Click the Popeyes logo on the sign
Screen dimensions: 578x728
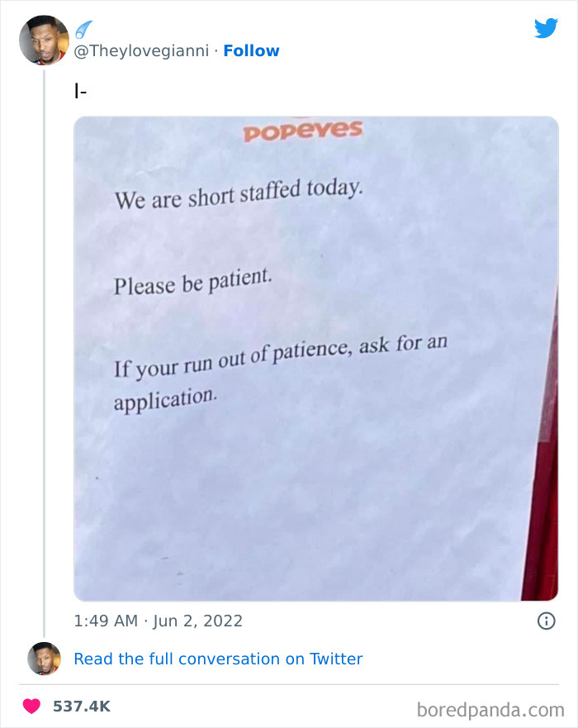[x=302, y=131]
